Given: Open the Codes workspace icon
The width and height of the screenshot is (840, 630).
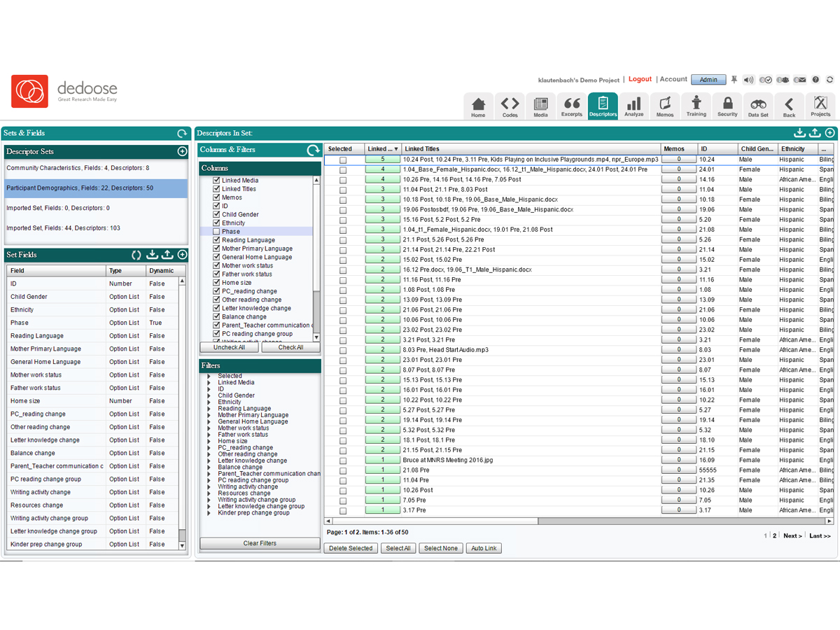Looking at the screenshot, I should click(510, 106).
